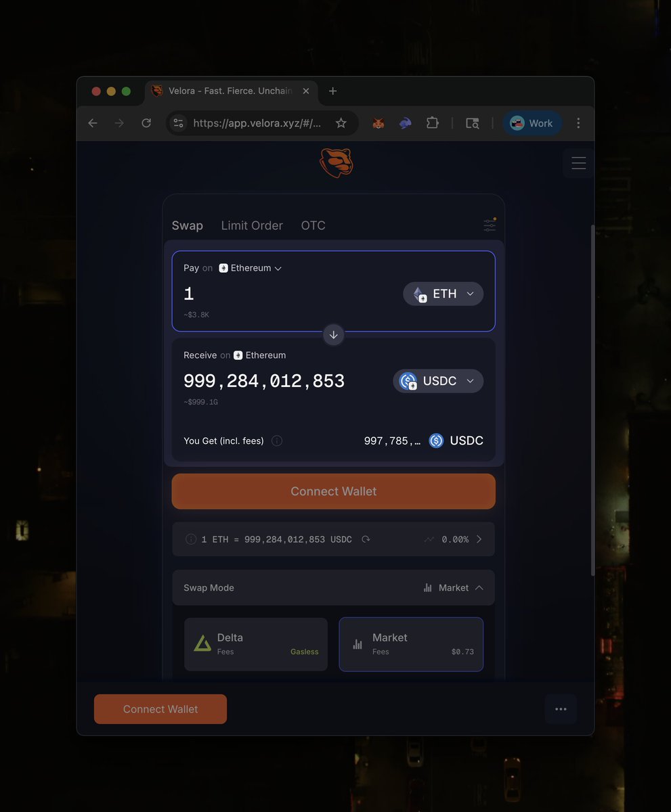Click the $0.73 Market fee value
Image resolution: width=671 pixels, height=812 pixels.
[x=462, y=652]
